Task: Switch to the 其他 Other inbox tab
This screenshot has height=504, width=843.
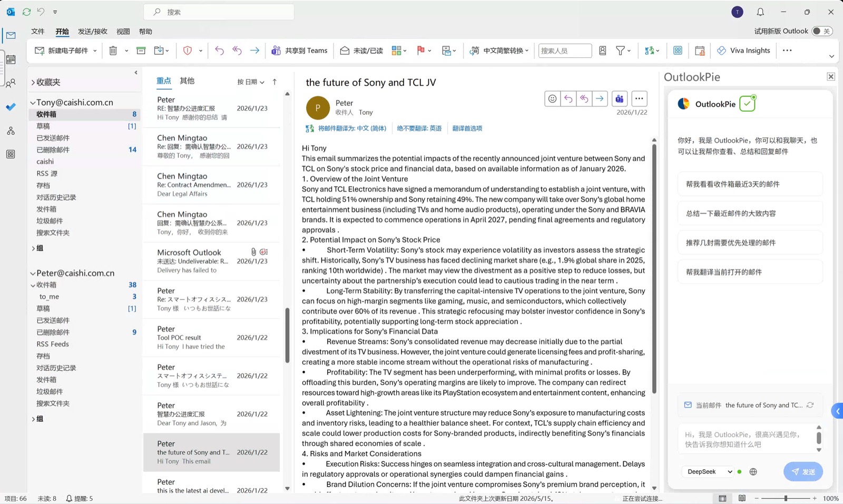Action: (x=187, y=81)
